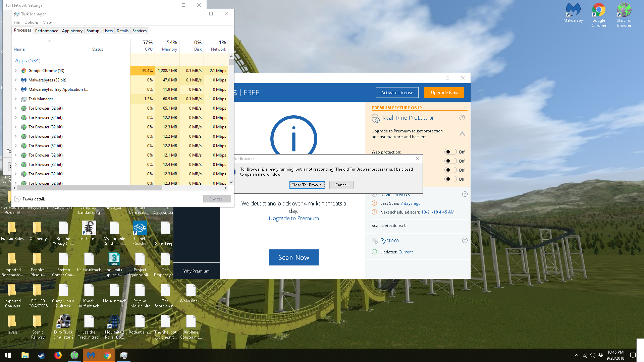Expand the Google Chrome (13) process group
Screen dimensions: 644x362
[x=16, y=71]
